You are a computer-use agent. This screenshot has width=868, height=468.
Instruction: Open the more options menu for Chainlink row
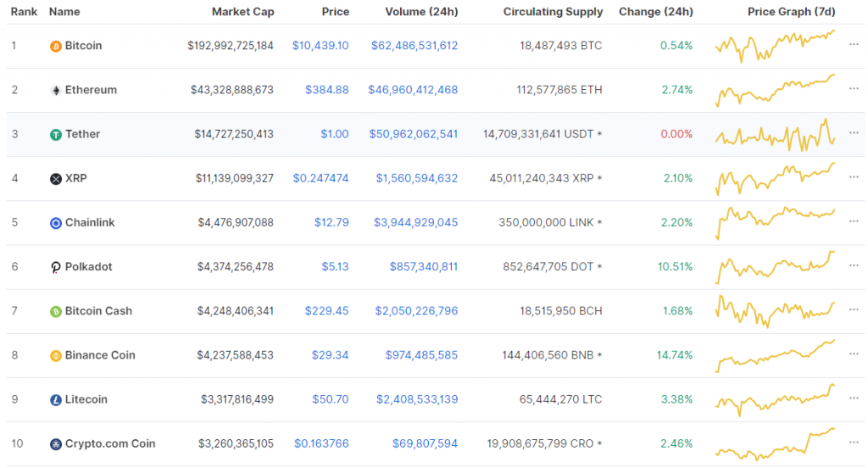[854, 221]
